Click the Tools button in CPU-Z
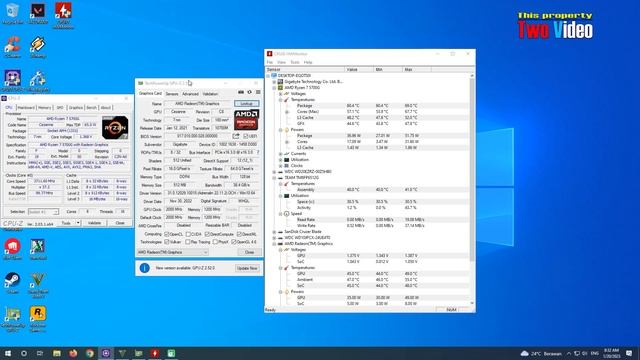This screenshot has width=640, height=360. click(66, 223)
